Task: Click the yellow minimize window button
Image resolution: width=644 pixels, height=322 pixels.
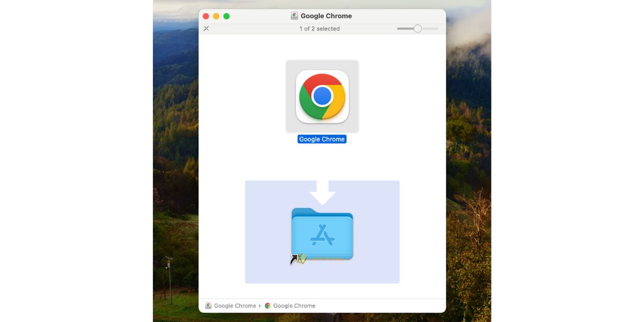Action: click(x=216, y=16)
